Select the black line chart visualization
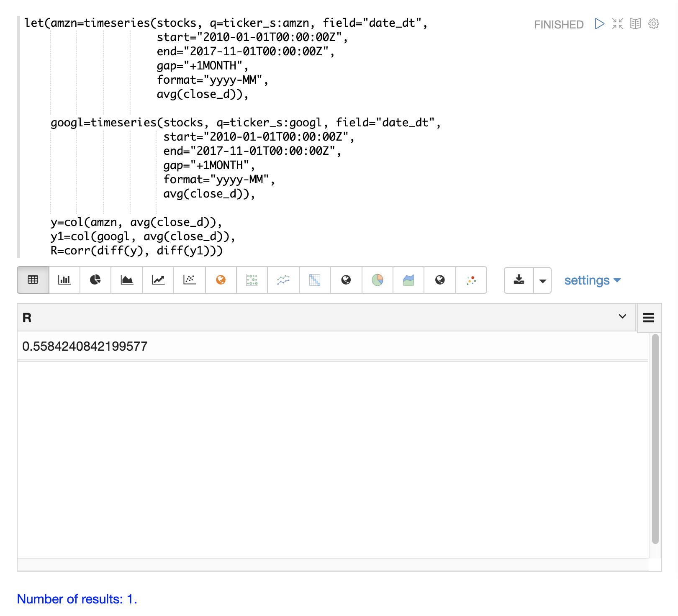Image resolution: width=678 pixels, height=616 pixels. coord(158,280)
